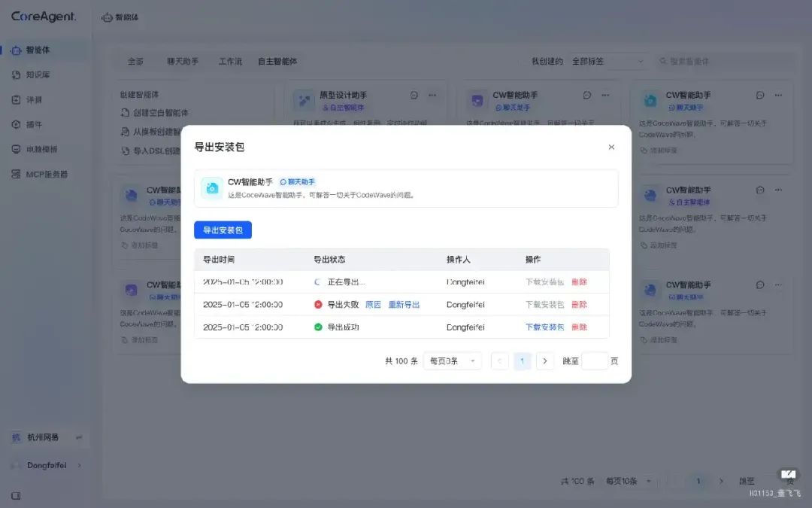Open more options on top-middle CW智能助手 card
The image size is (812, 508).
605,96
